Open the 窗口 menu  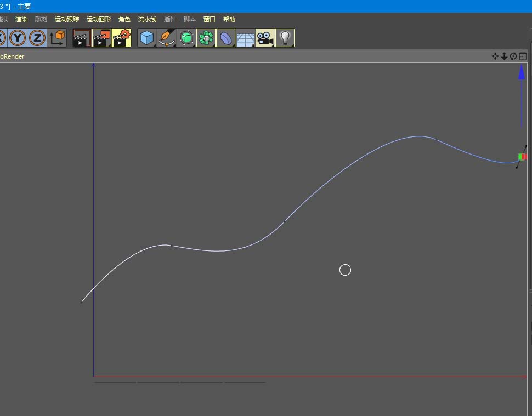point(209,19)
